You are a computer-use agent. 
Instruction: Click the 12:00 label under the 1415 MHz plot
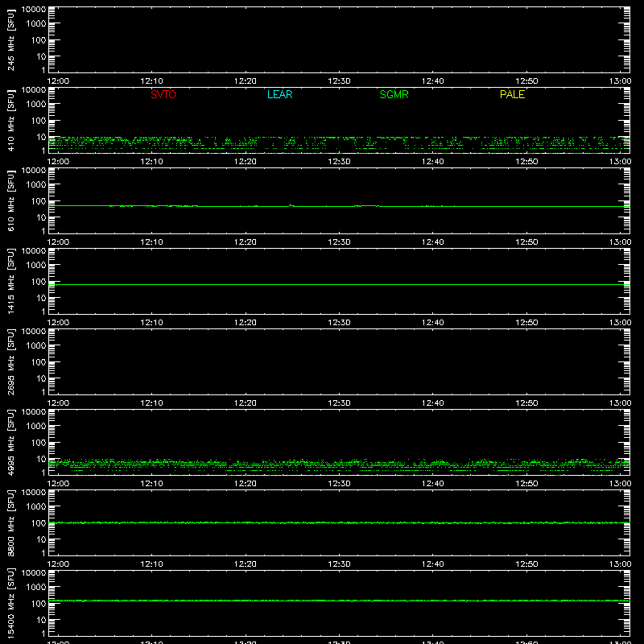tap(58, 323)
